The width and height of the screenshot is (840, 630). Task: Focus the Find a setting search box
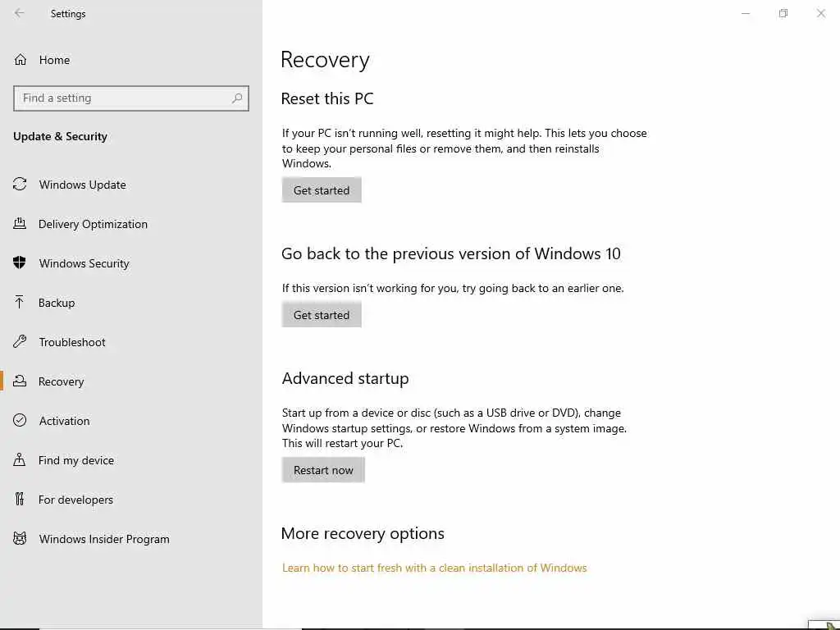coord(123,98)
